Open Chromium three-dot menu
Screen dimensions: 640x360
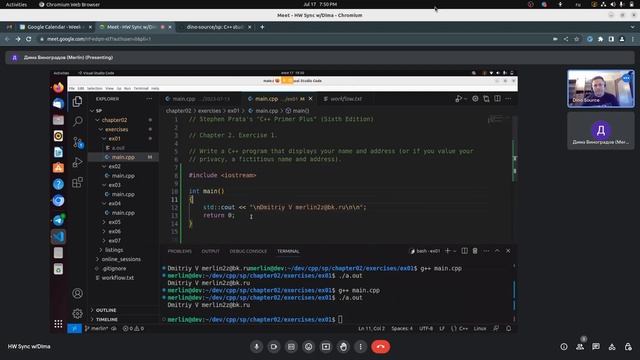pos(633,39)
